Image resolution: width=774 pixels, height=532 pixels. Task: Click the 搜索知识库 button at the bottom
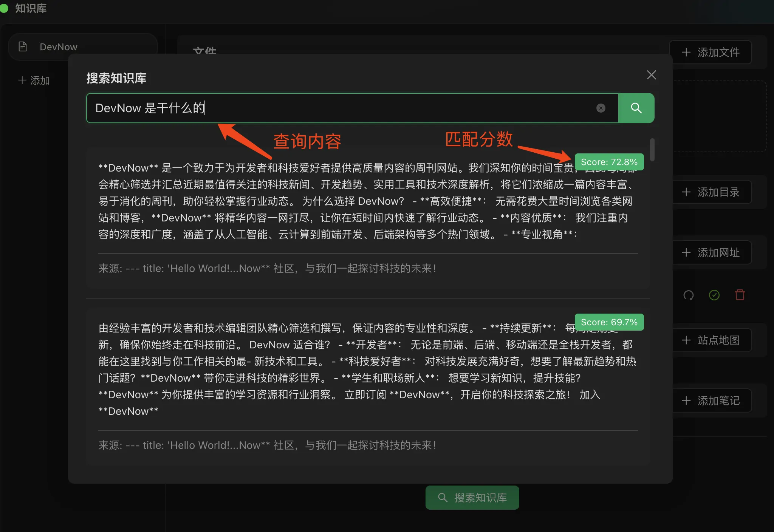pyautogui.click(x=472, y=498)
